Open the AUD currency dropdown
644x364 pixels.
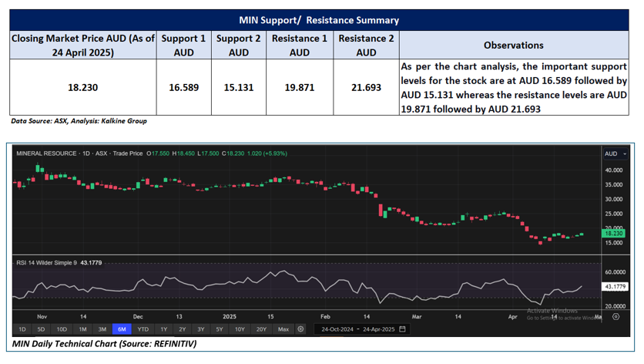point(615,153)
